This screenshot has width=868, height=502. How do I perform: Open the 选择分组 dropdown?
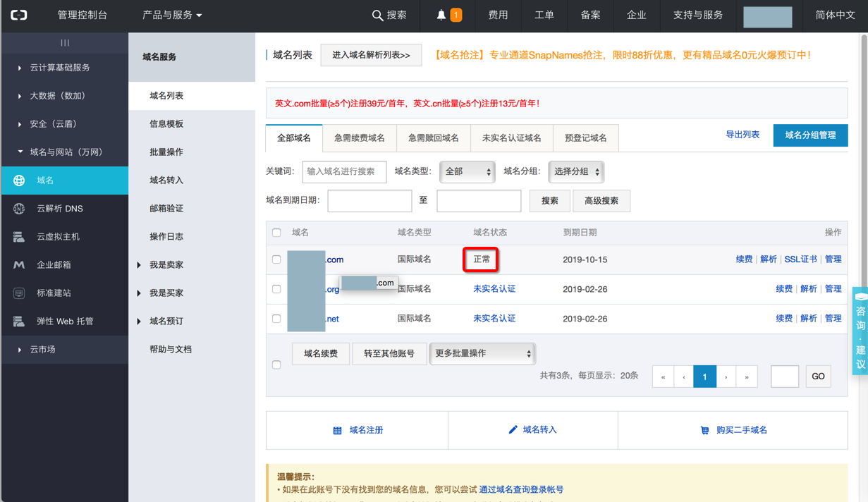[576, 171]
